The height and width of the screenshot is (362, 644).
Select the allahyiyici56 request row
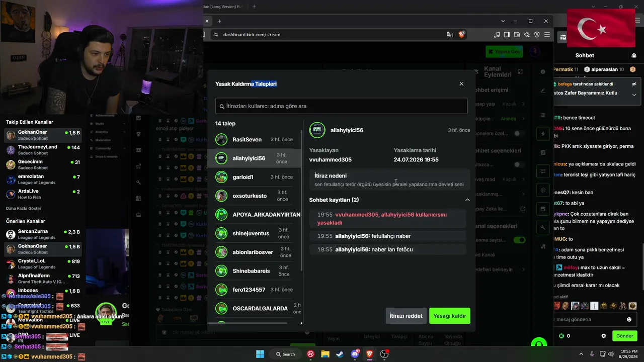coord(257,158)
